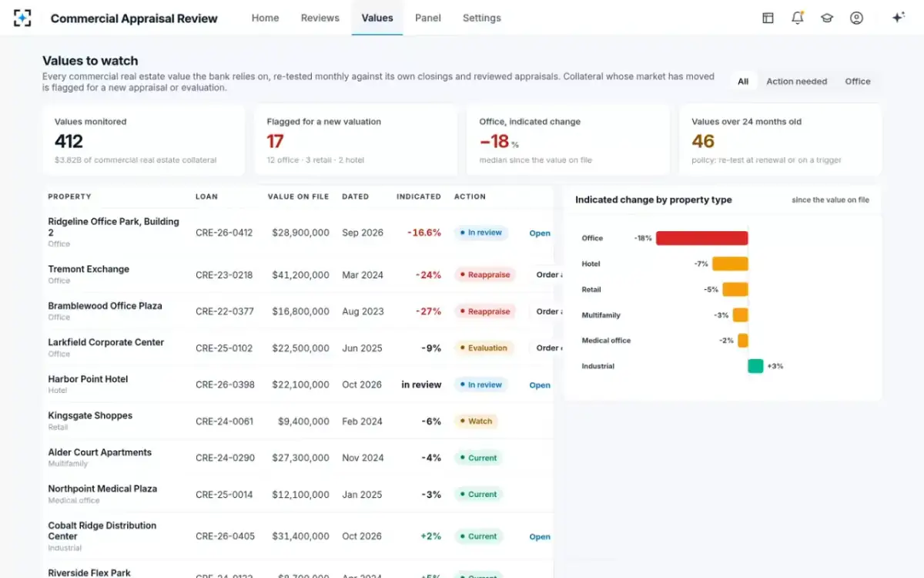Viewport: 924px width, 578px height.
Task: Open the layout panel icon
Action: coord(768,18)
